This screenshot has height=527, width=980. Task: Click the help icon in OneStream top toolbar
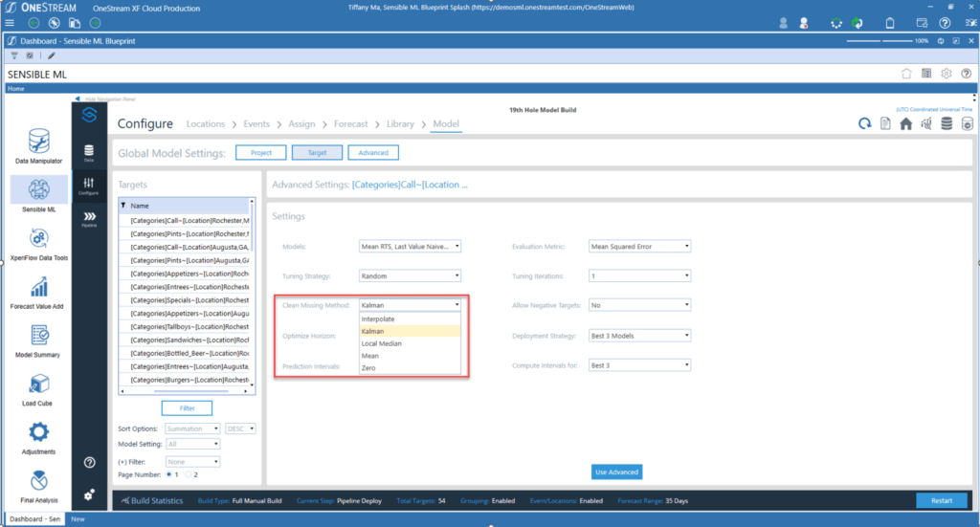pyautogui.click(x=945, y=23)
